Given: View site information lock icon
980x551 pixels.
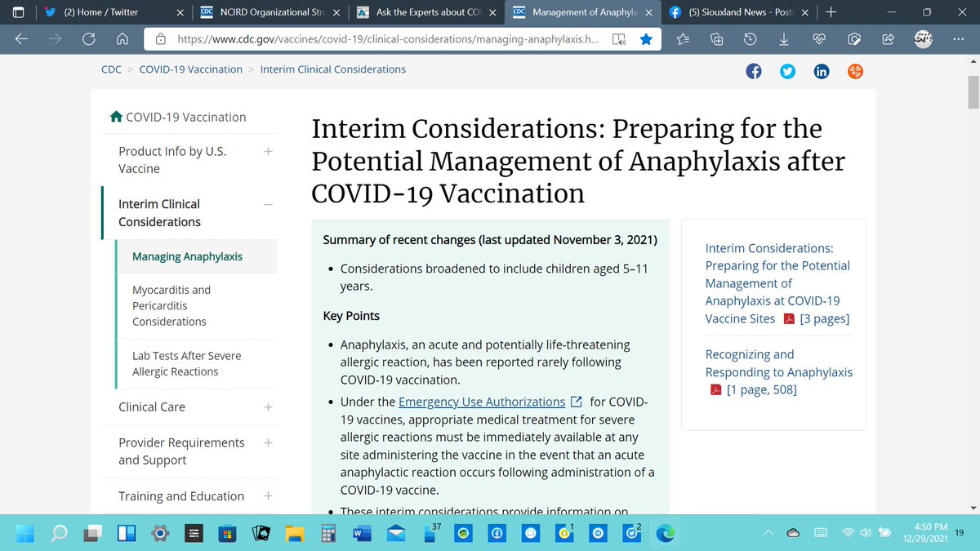Looking at the screenshot, I should click(161, 38).
